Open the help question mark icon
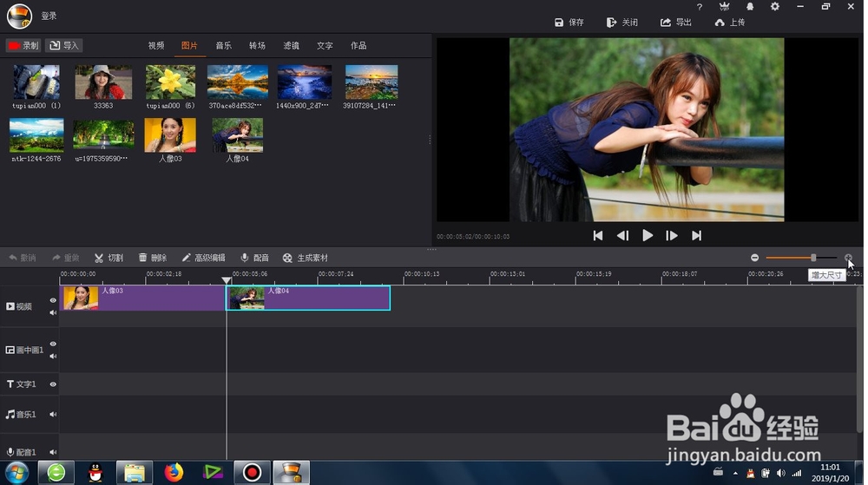868x485 pixels. 699,7
